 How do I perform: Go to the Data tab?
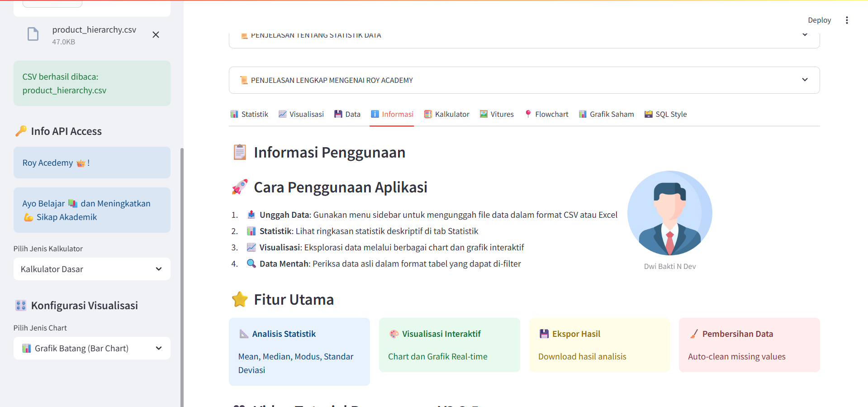(x=347, y=114)
